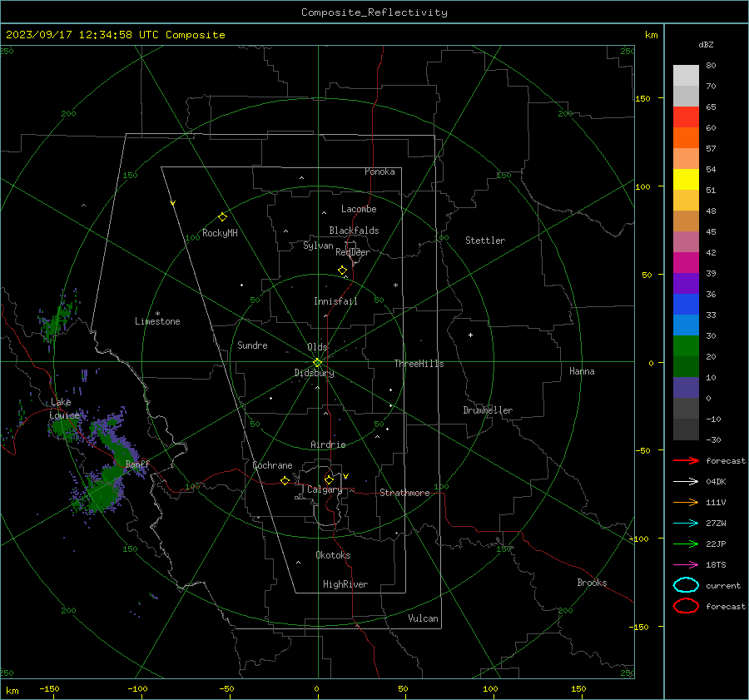749x700 pixels.
Task: Click the cyan 'current' ellipse icon
Action: (x=686, y=585)
